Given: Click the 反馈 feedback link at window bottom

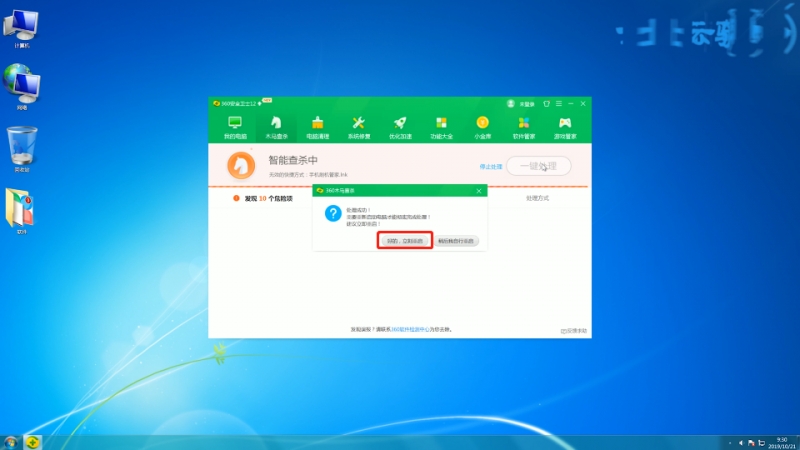Looking at the screenshot, I should [x=574, y=331].
